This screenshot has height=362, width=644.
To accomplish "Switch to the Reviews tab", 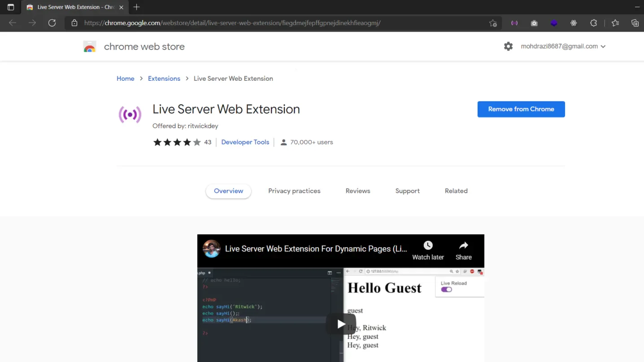I will click(x=358, y=191).
